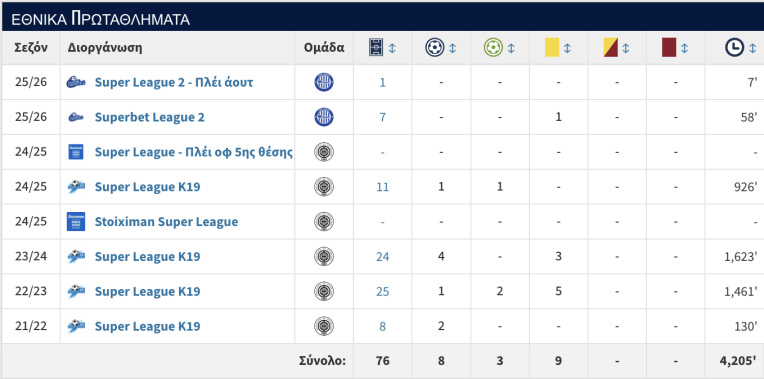Click the Σεζόν column header

31,48
